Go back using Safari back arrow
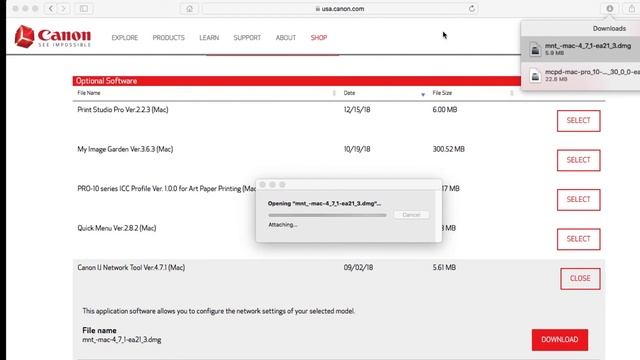The height and width of the screenshot is (360, 640). [x=51, y=9]
